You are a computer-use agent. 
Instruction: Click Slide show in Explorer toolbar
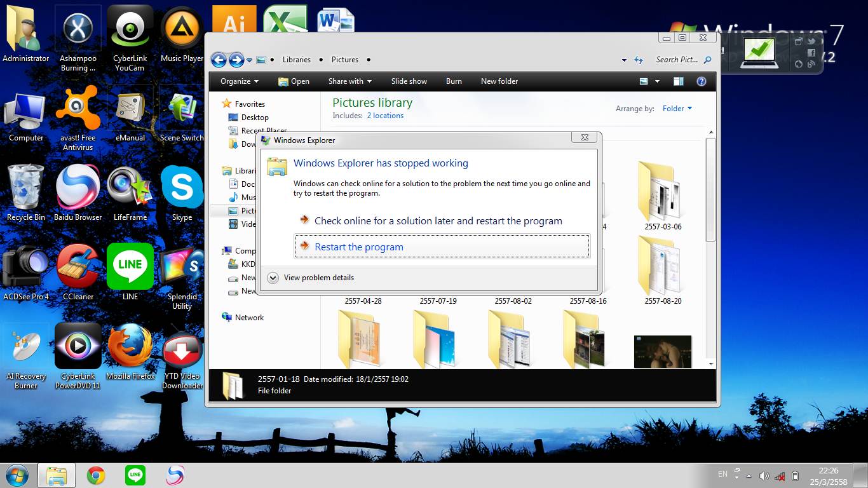409,81
